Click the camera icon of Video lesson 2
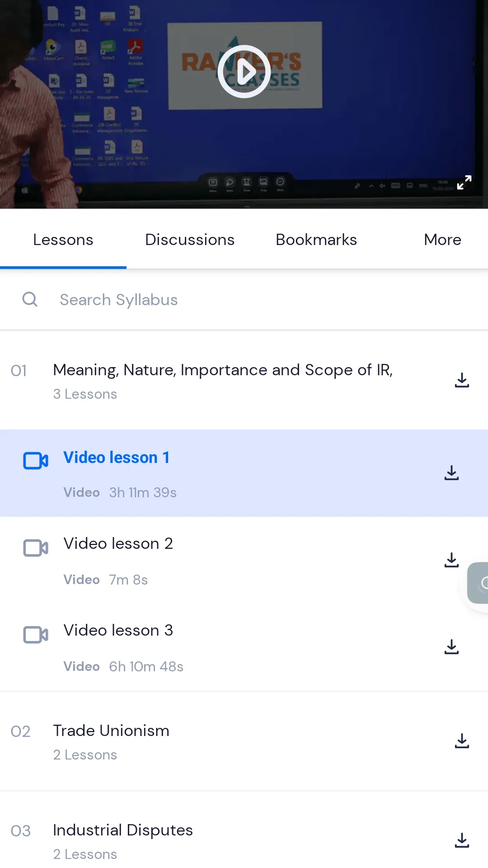488x868 pixels. point(36,548)
